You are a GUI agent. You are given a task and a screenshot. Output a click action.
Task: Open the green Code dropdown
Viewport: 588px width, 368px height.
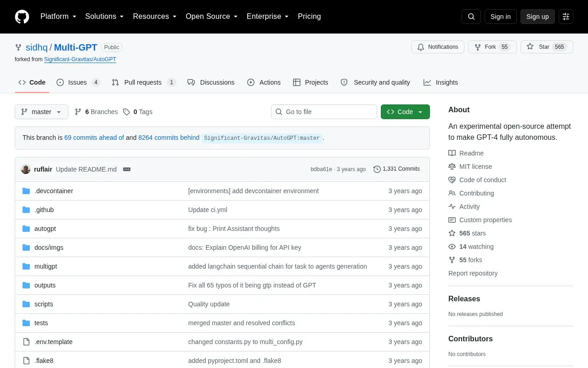[405, 112]
